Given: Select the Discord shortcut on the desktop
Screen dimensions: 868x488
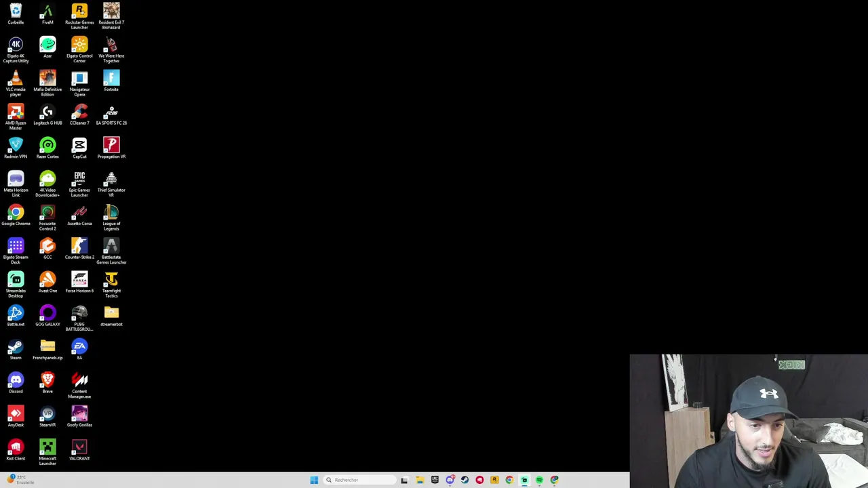Looking at the screenshot, I should [x=16, y=383].
